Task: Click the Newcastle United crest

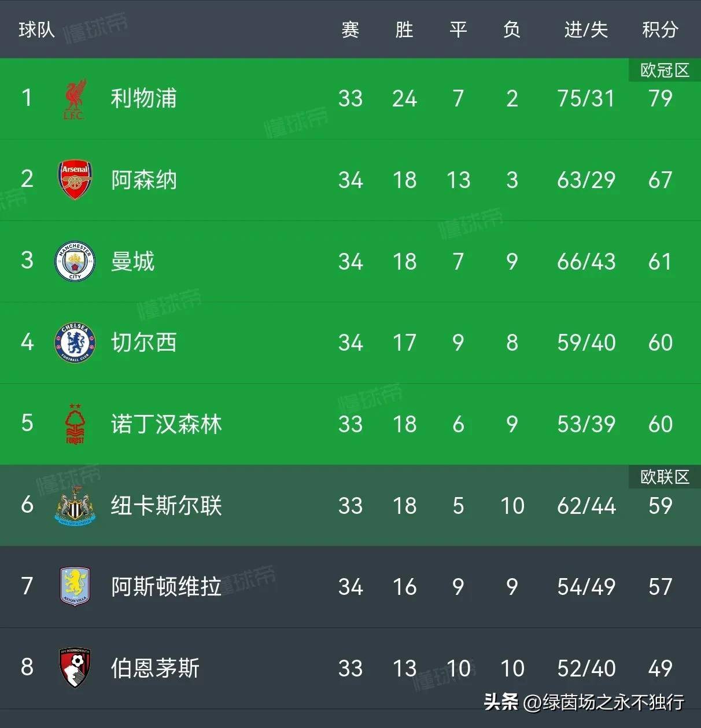Action: click(x=75, y=506)
